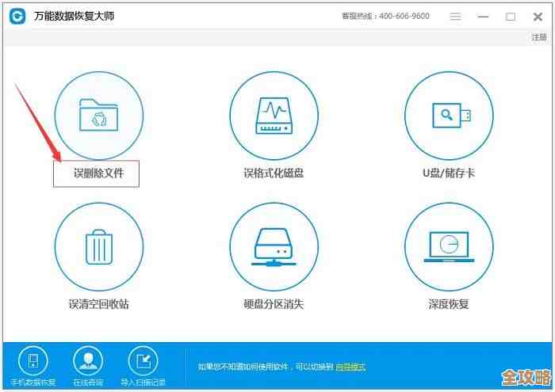This screenshot has height=392, width=555.
Task: Minimize the data recovery window
Action: [x=483, y=17]
